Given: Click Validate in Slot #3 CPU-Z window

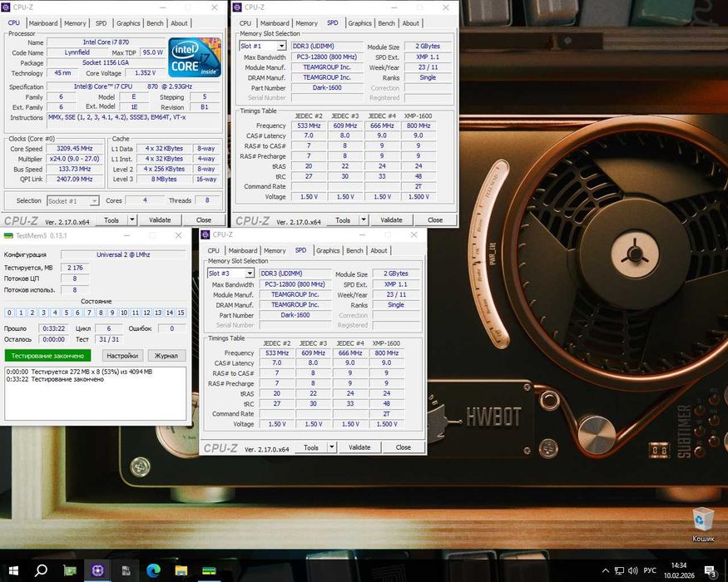Looking at the screenshot, I should 359,447.
